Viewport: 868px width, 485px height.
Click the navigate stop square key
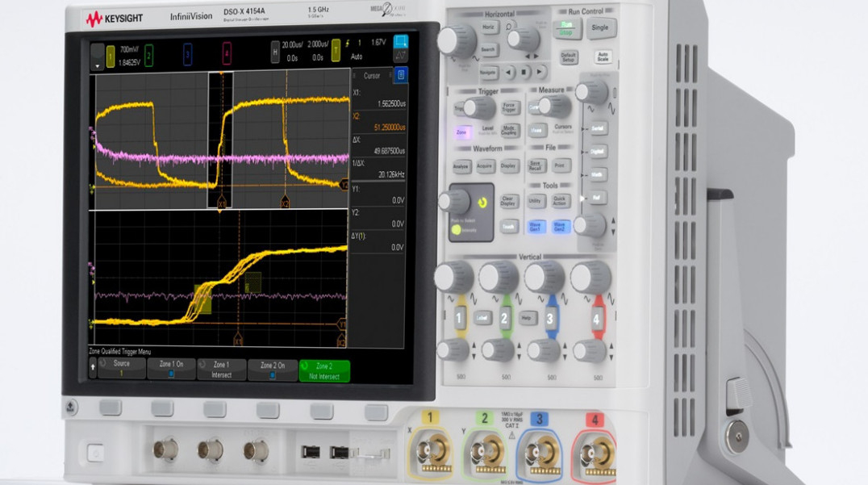point(524,72)
